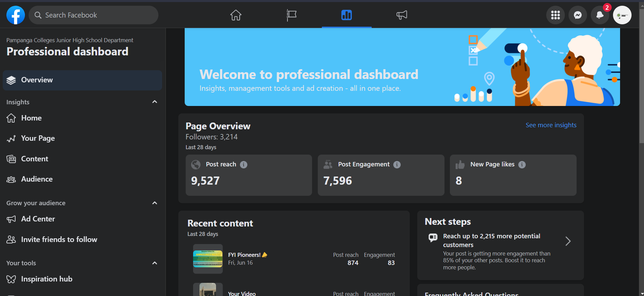644x296 pixels.
Task: Click the info icon beside Post Engagement
Action: [x=397, y=165]
